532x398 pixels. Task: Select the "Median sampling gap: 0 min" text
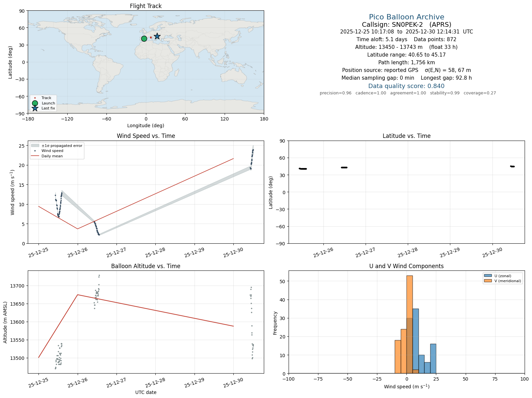pos(378,78)
